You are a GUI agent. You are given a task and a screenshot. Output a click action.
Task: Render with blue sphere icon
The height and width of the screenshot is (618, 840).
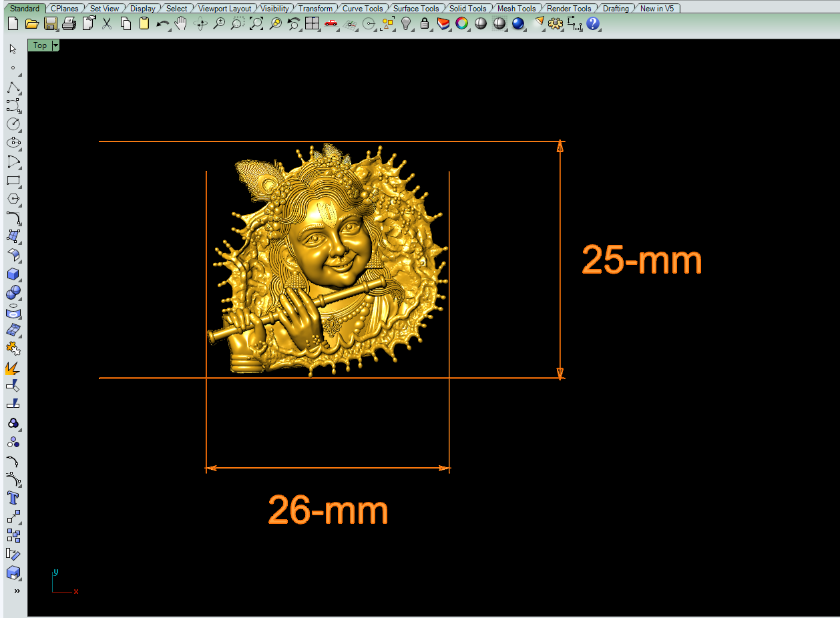pos(518,23)
